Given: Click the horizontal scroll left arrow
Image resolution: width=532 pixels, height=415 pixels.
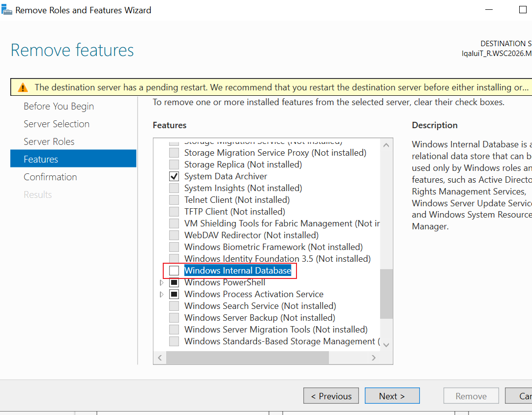Looking at the screenshot, I should pyautogui.click(x=160, y=358).
